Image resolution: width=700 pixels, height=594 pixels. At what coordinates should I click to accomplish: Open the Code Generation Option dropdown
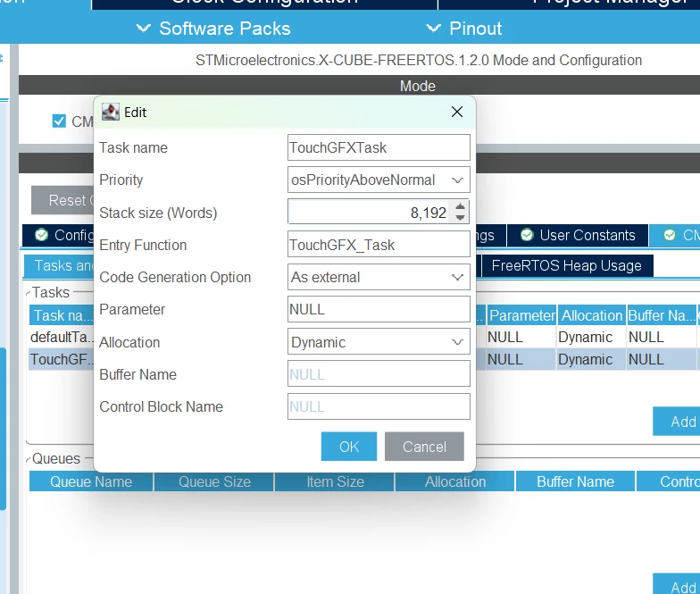click(x=379, y=277)
